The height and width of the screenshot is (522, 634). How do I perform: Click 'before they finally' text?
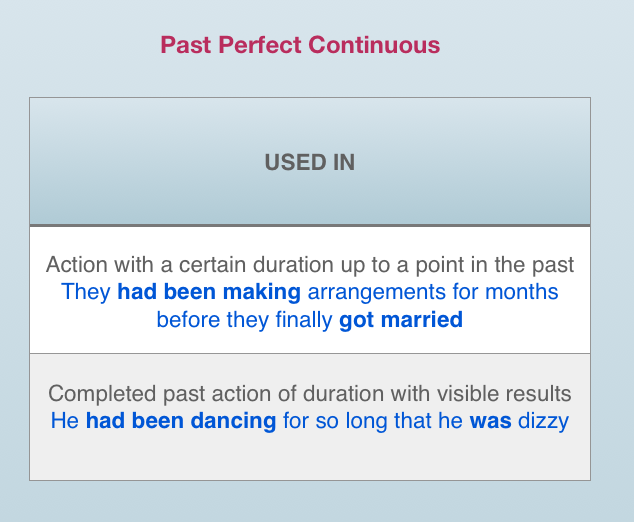pos(244,320)
